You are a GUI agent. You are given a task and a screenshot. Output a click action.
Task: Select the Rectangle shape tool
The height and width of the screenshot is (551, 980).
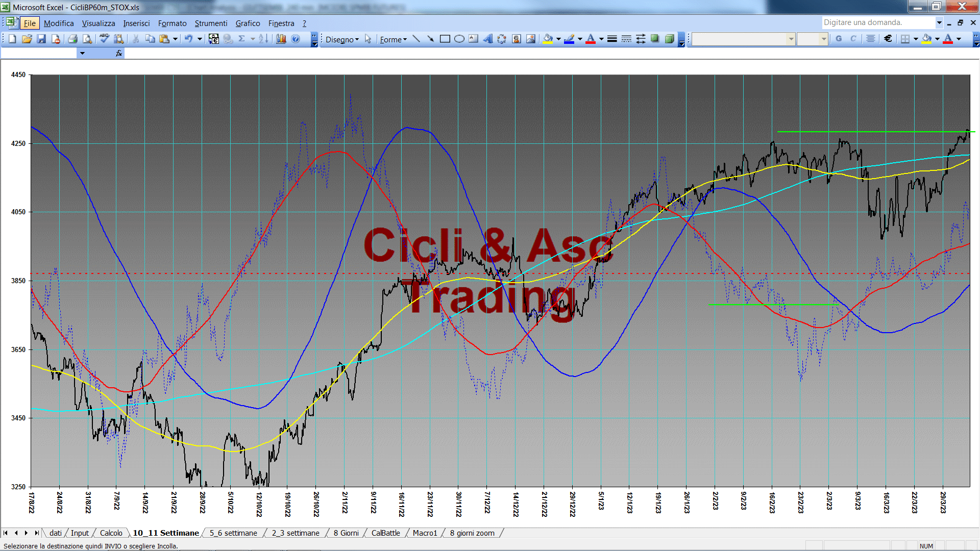(445, 39)
